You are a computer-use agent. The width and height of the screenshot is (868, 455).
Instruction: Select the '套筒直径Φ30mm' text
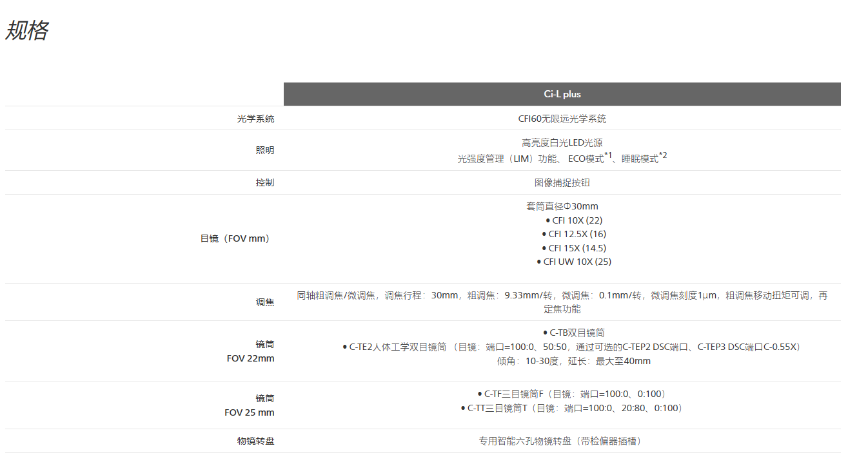point(562,206)
